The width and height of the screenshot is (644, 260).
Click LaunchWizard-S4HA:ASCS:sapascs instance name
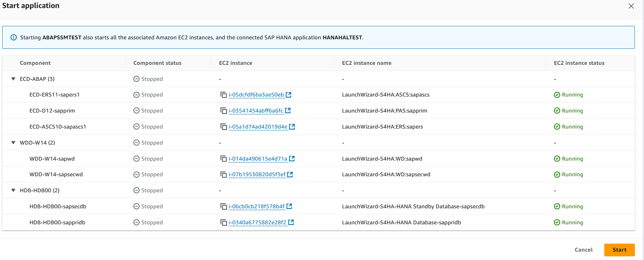pos(386,95)
